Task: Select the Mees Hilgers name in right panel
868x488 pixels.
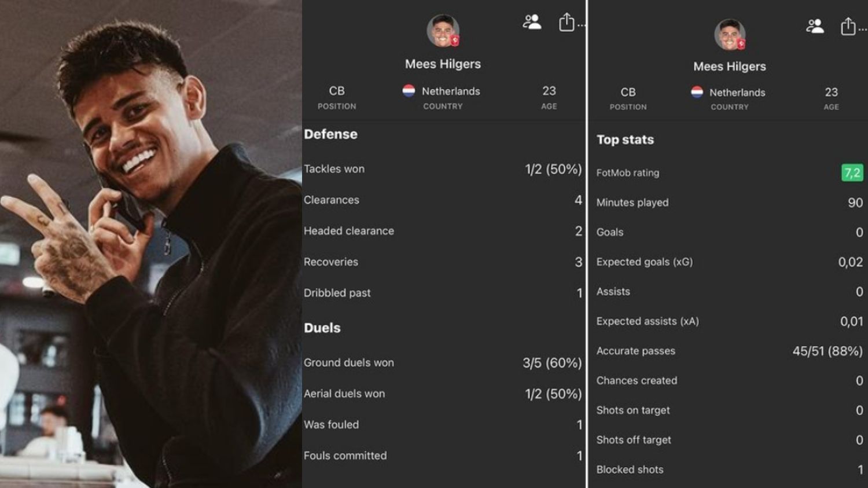Action: coord(730,67)
